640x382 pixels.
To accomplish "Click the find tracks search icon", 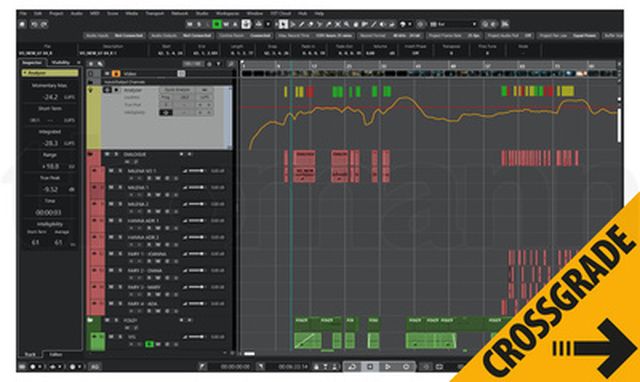I will [x=100, y=64].
